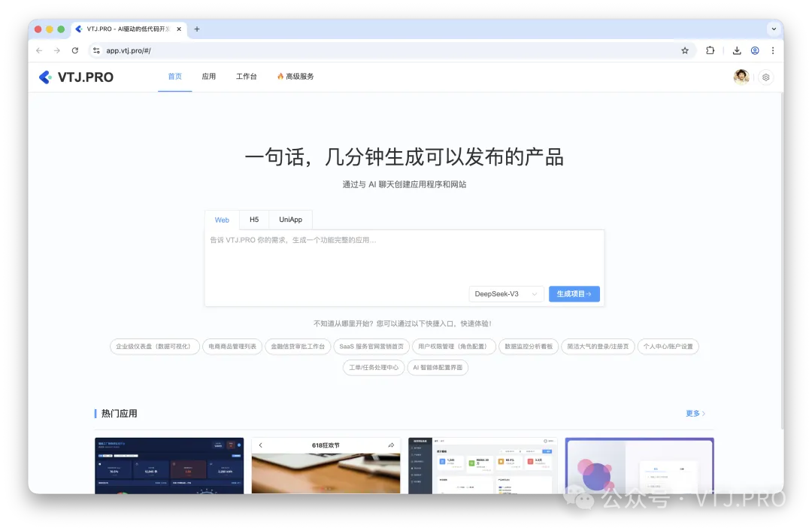Click the AI 智能体配置界面 quick entry pill
812x531 pixels.
pyautogui.click(x=440, y=368)
